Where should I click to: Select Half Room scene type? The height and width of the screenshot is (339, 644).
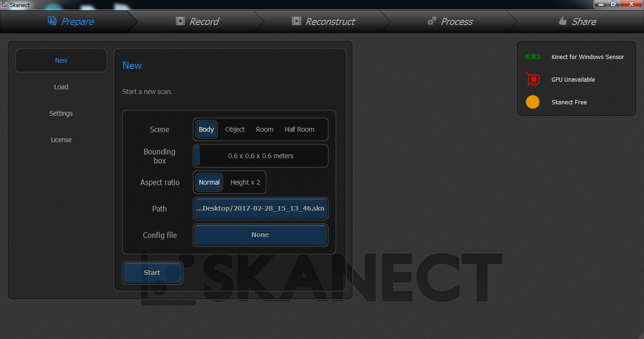point(299,129)
